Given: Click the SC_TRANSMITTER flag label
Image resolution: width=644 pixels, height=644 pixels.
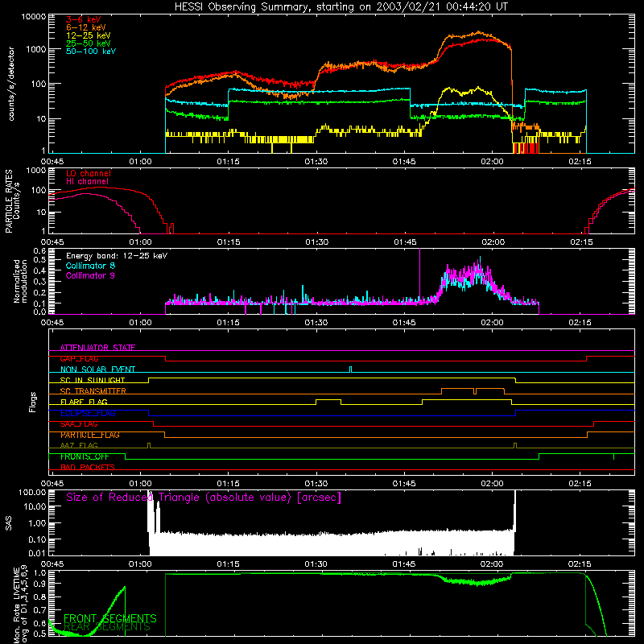Looking at the screenshot, I should pos(93,391).
